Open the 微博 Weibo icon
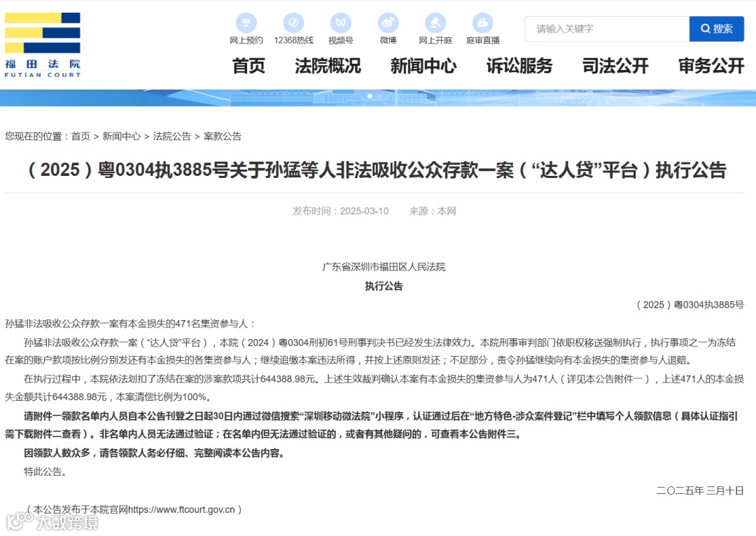 coord(388,22)
